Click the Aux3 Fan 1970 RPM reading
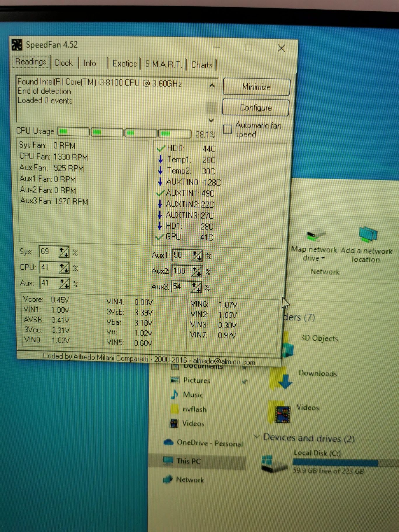This screenshot has width=399, height=532. coord(54,201)
